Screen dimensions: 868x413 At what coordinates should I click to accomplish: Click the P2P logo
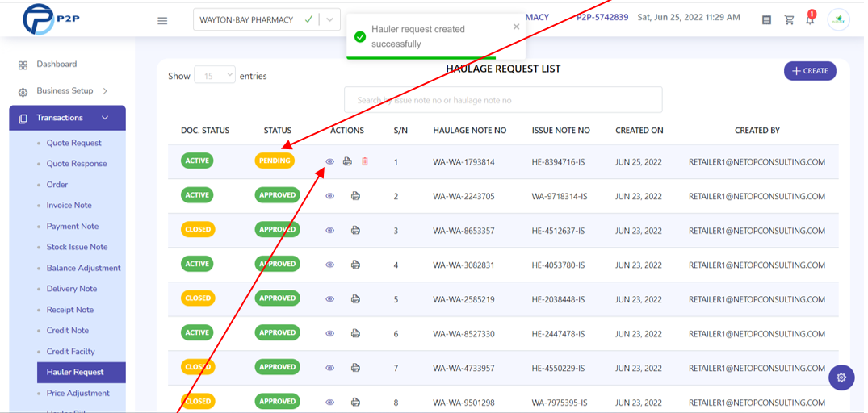(51, 19)
